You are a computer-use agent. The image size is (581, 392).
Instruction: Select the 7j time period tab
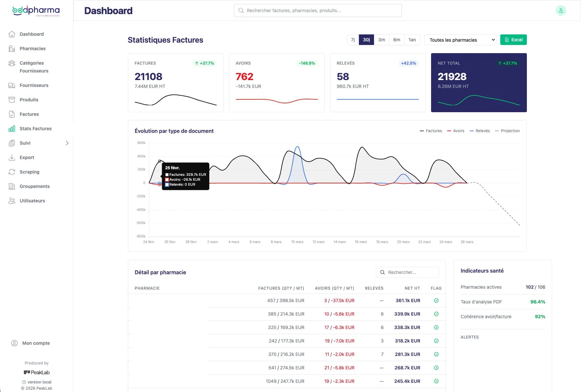click(x=353, y=40)
